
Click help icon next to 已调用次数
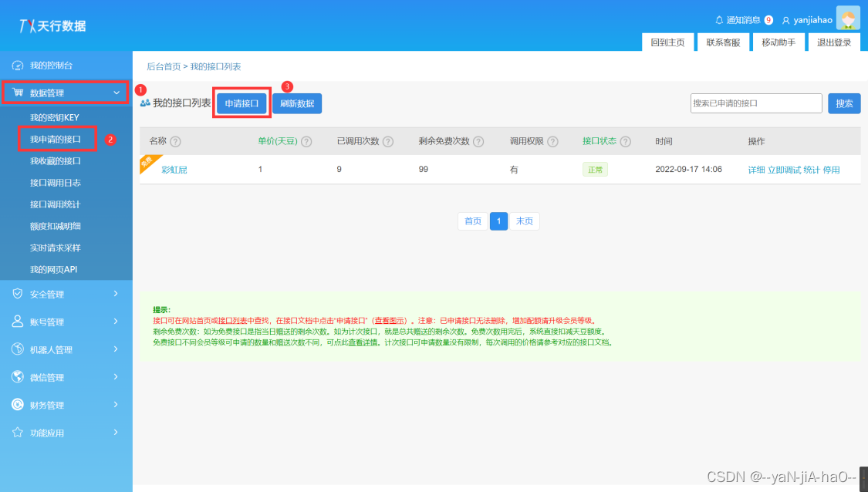(x=388, y=142)
